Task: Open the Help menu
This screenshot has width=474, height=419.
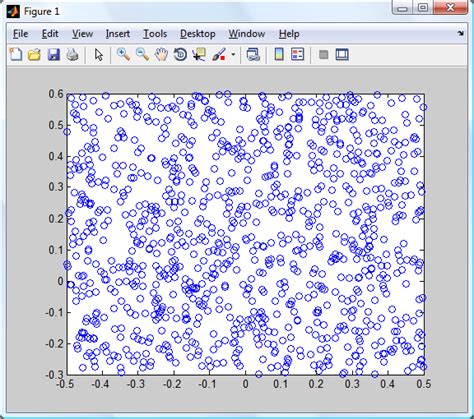Action: click(289, 34)
